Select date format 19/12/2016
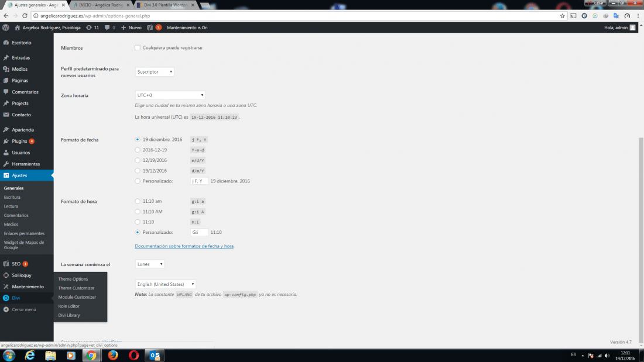644x362 pixels. tap(138, 171)
